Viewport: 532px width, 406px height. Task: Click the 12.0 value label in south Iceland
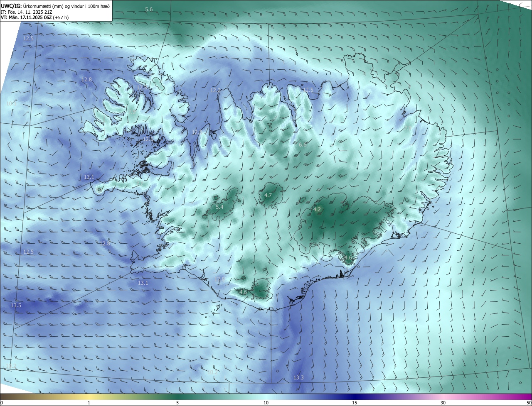(x=219, y=279)
